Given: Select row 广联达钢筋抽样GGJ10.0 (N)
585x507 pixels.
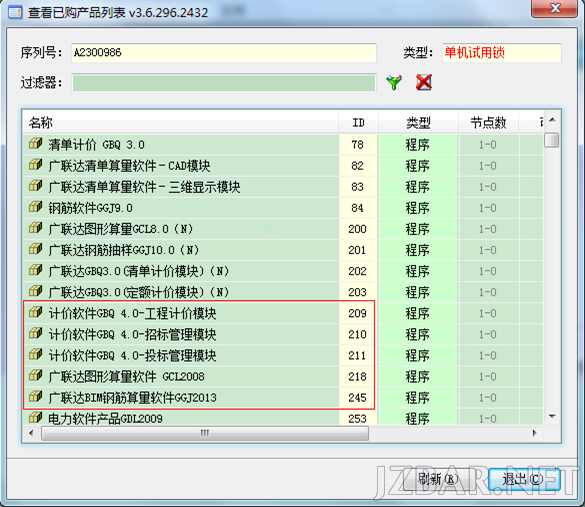Looking at the screenshot, I should tap(283, 250).
